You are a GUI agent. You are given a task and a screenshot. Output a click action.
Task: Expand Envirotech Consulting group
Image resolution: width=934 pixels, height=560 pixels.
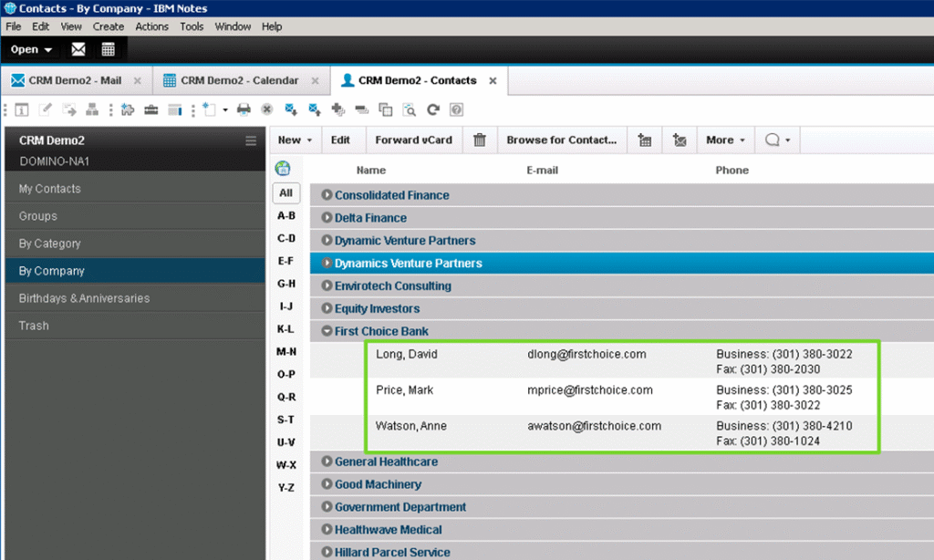click(327, 285)
